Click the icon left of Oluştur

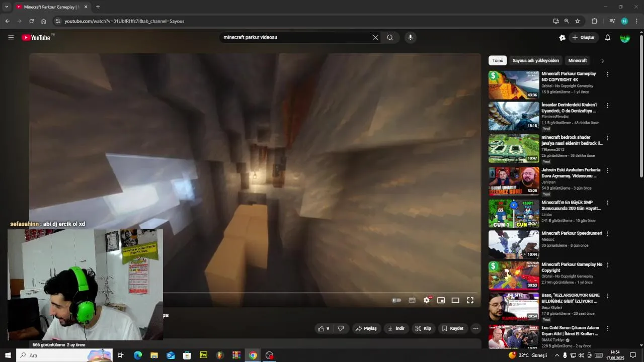tap(562, 37)
